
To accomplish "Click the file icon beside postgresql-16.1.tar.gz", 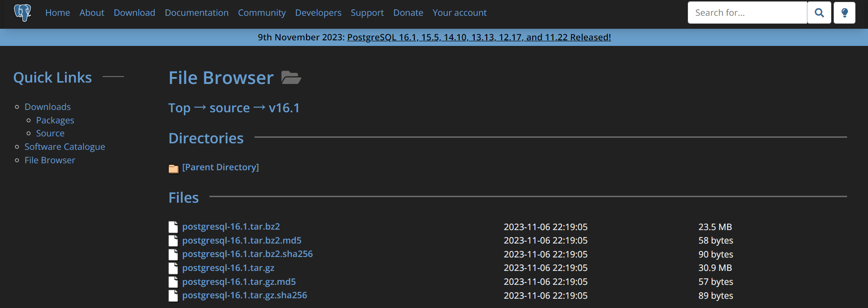I will [x=173, y=268].
